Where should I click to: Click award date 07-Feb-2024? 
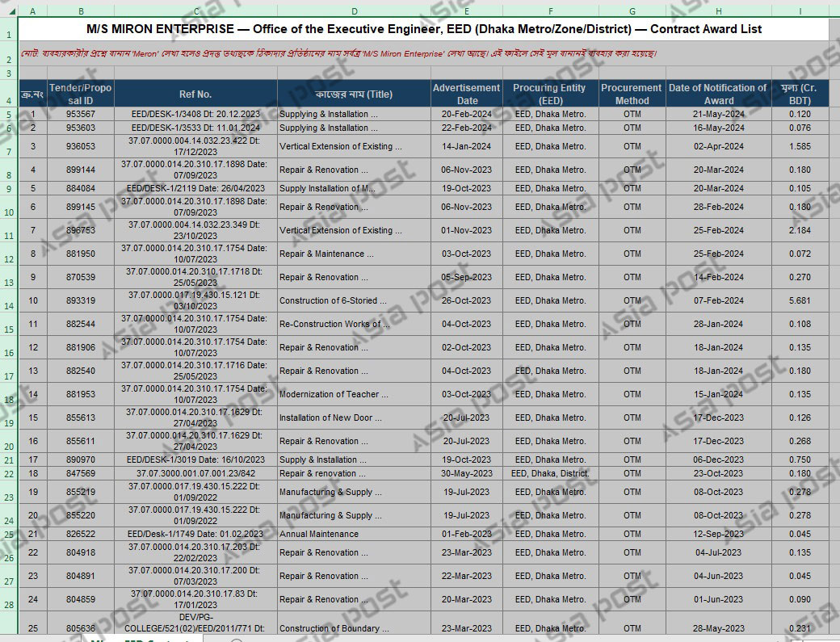tap(718, 301)
